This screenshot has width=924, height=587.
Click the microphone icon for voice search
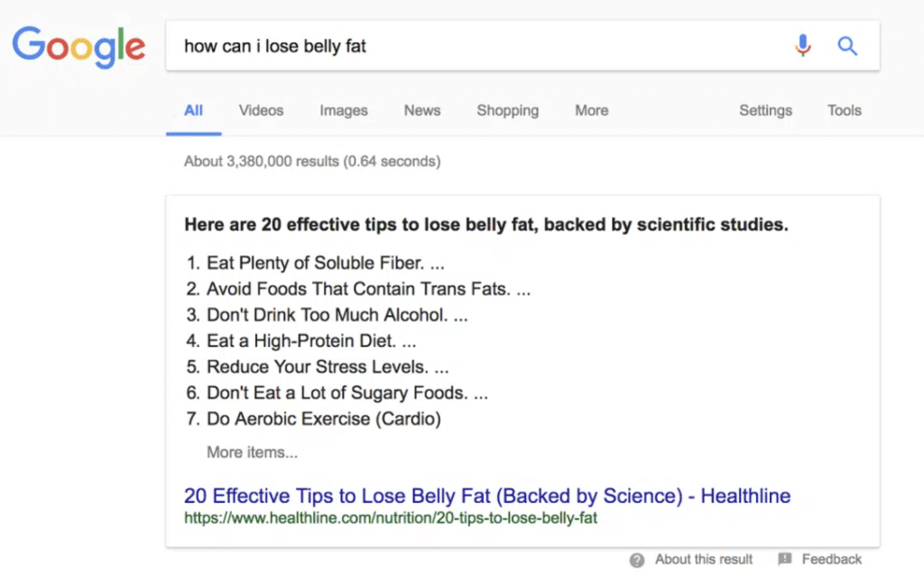pyautogui.click(x=803, y=45)
